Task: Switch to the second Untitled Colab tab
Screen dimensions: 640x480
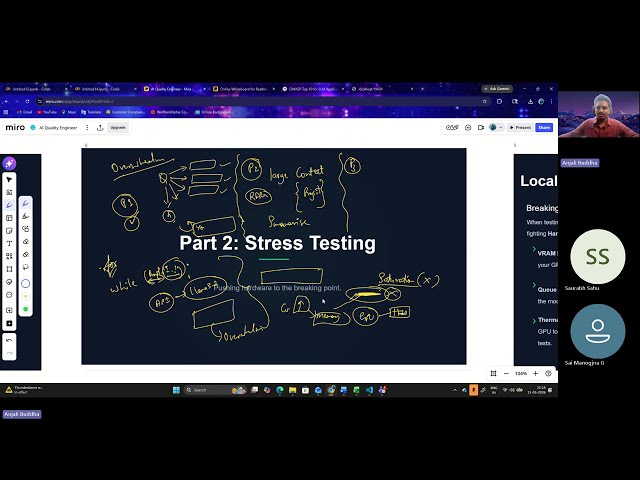Action: click(105, 89)
